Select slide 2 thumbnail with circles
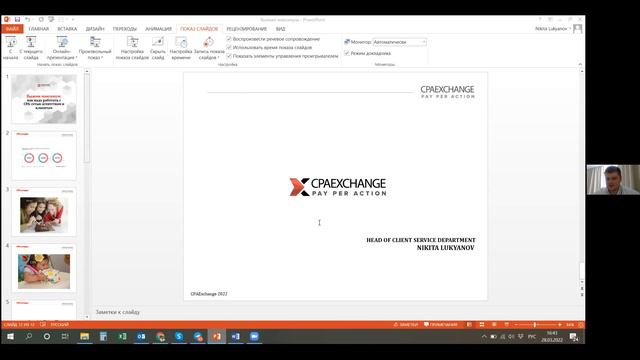The width and height of the screenshot is (640, 360). tap(44, 155)
